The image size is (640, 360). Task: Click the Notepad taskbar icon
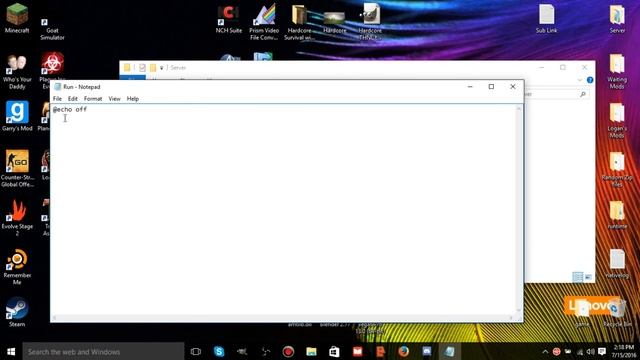pos(449,351)
